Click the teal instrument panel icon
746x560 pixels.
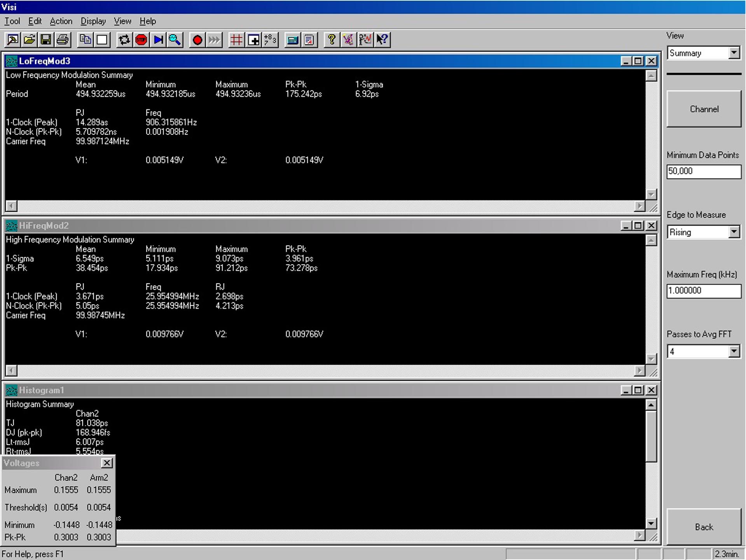click(x=292, y=40)
